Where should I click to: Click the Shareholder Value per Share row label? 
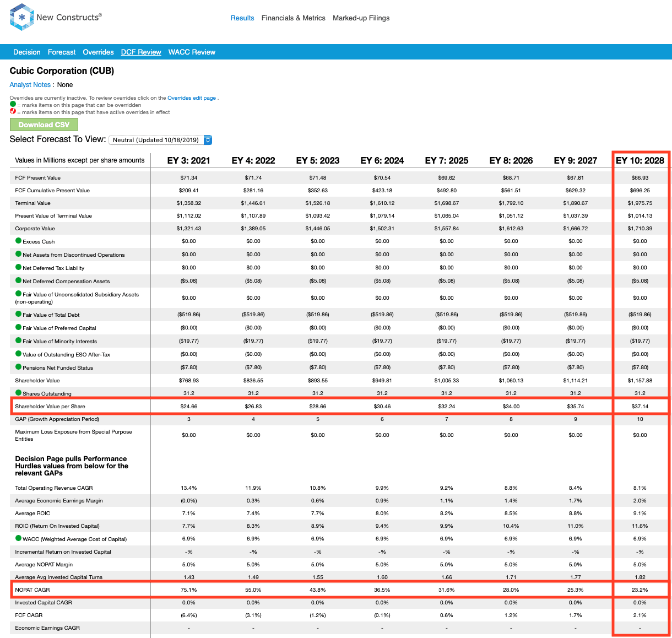pyautogui.click(x=50, y=406)
